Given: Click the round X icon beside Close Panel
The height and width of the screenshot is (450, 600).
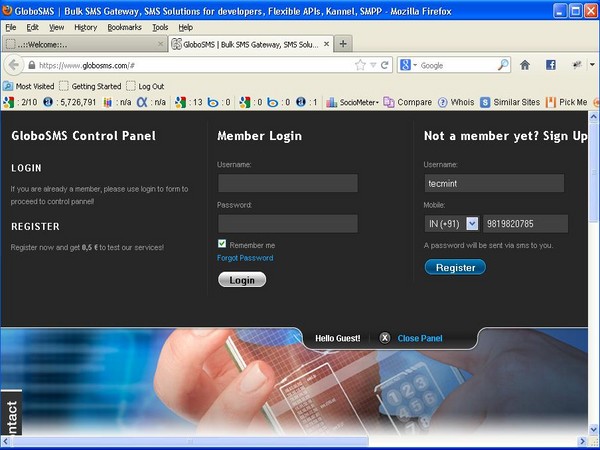Looking at the screenshot, I should 385,338.
